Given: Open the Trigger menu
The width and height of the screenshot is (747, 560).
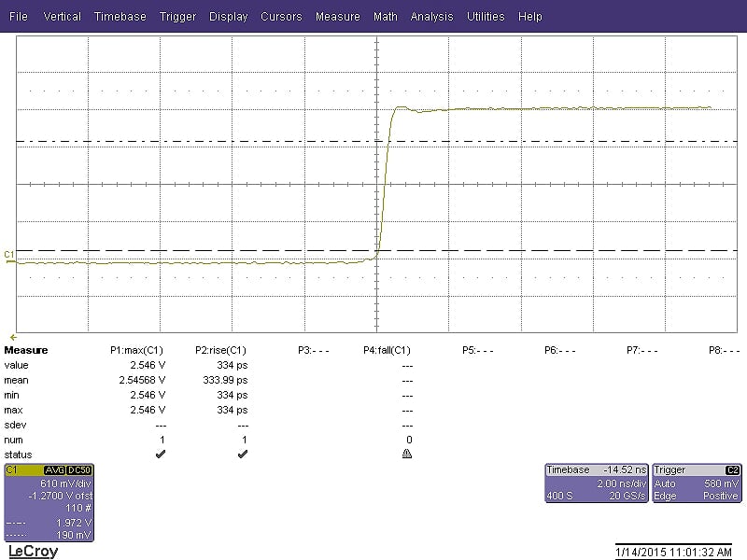Looking at the screenshot, I should coord(177,17).
